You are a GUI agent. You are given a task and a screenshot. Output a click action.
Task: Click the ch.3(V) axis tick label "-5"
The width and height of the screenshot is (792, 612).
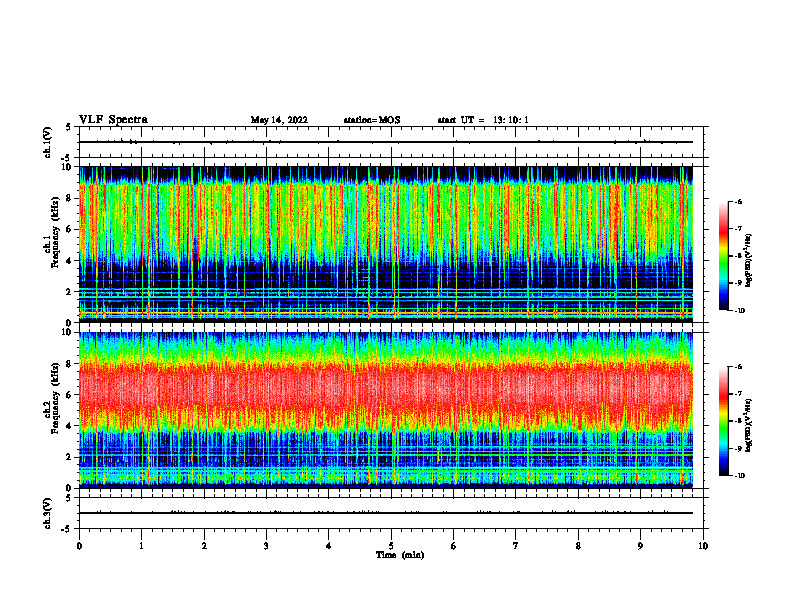click(67, 529)
